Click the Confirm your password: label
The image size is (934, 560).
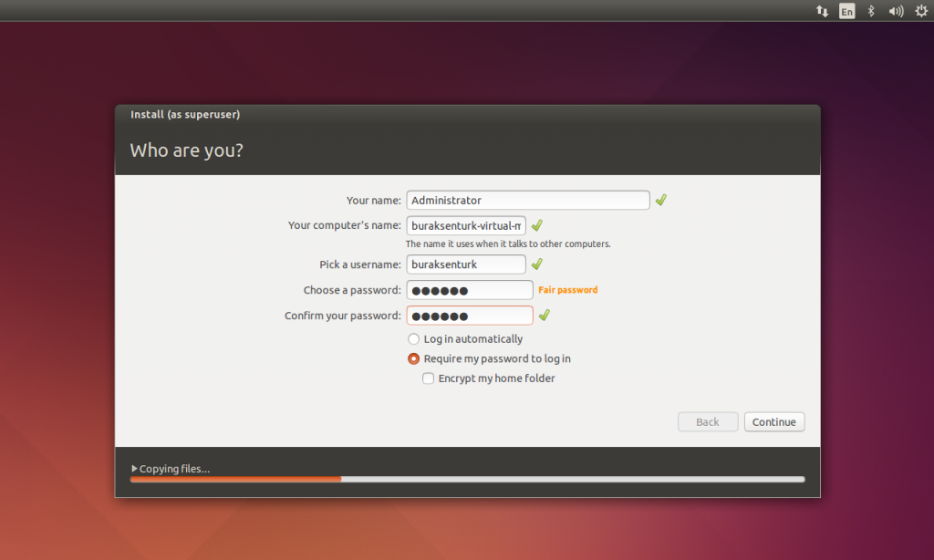tap(343, 316)
